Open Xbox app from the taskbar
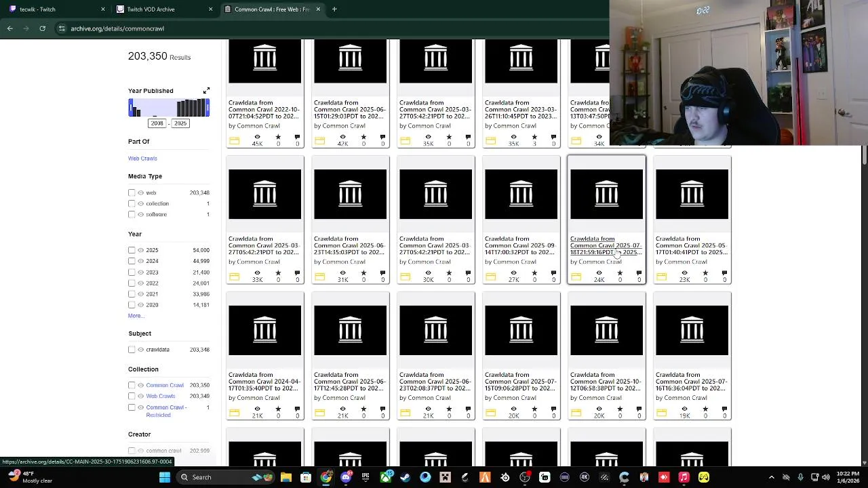This screenshot has height=488, width=868. coord(386,477)
